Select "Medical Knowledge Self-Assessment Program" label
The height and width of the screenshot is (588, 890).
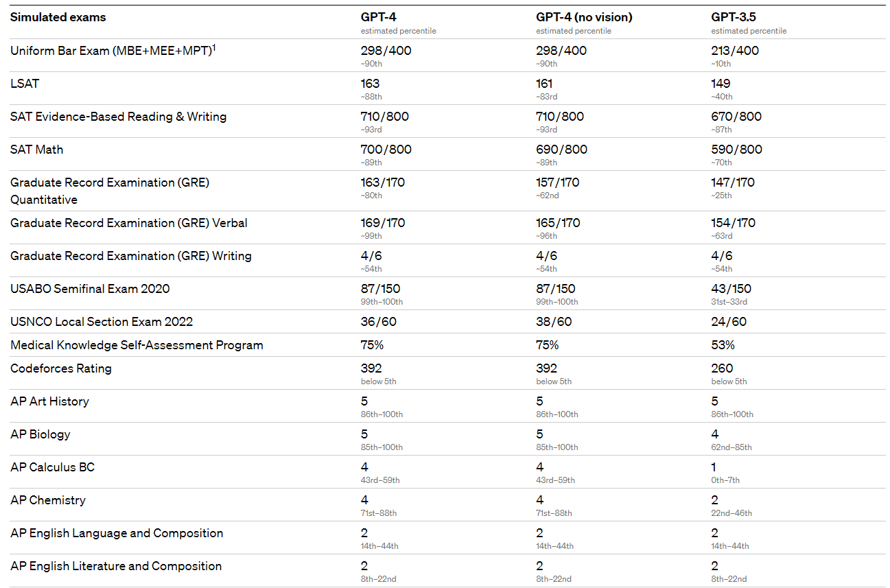(x=137, y=345)
